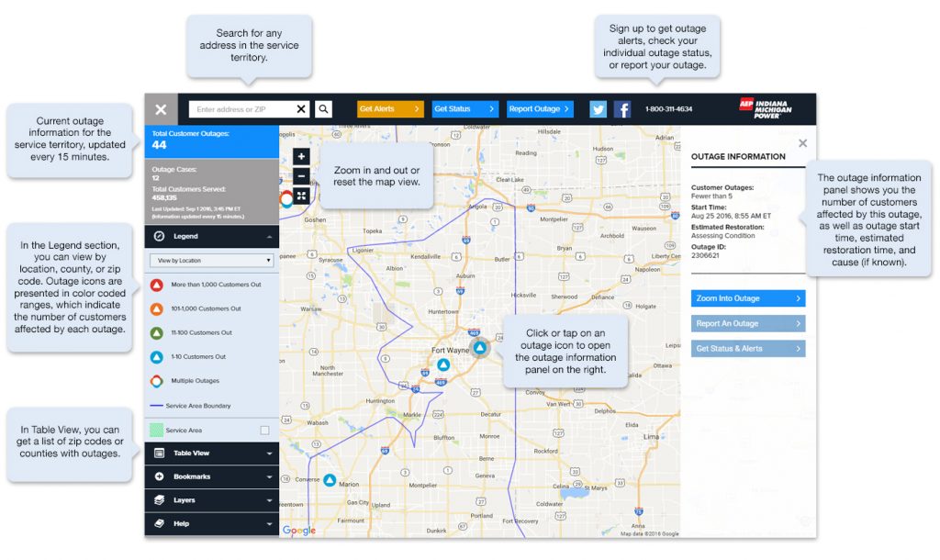Image resolution: width=940 pixels, height=560 pixels.
Task: Click the Zoom Into Outage button
Action: [746, 298]
